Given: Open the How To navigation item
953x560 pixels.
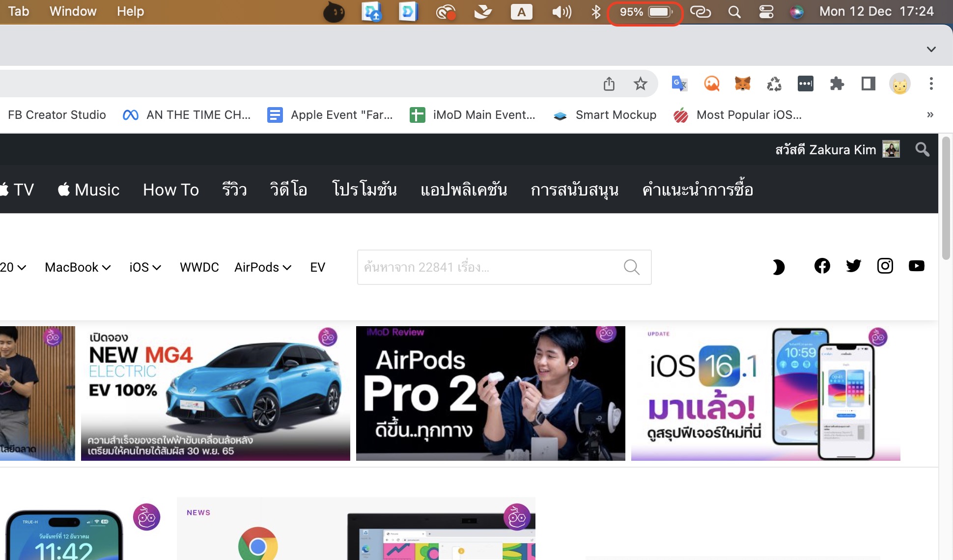Looking at the screenshot, I should (x=170, y=190).
